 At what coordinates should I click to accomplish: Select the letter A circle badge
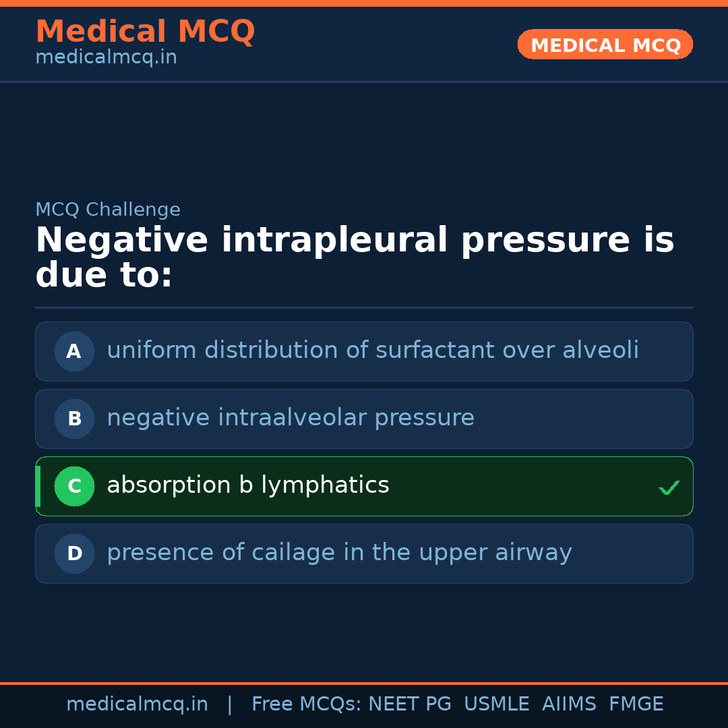(74, 351)
